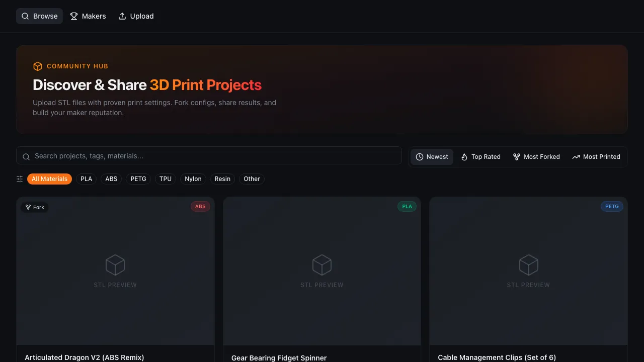Screen dimensions: 644x362
Task: Click the Fork button on the dragon card
Action: (34, 207)
